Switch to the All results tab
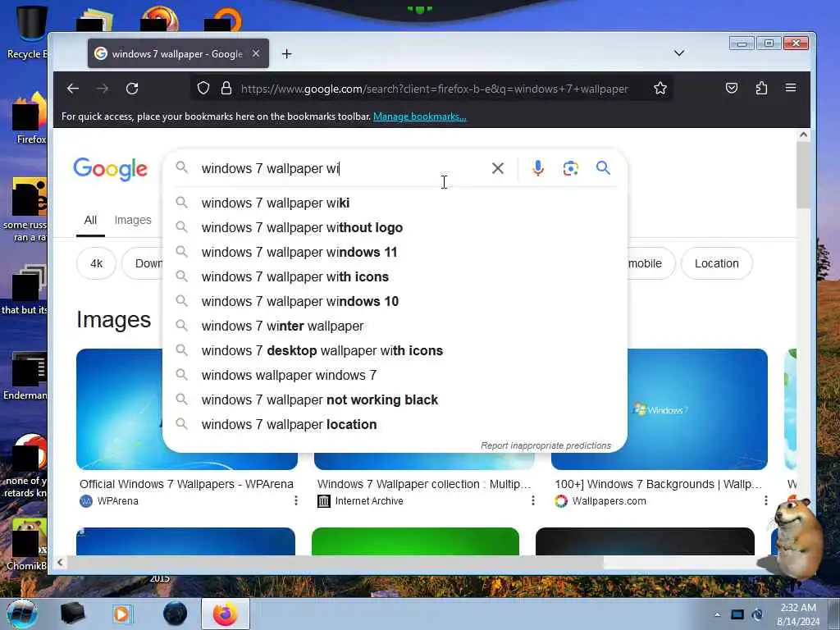The height and width of the screenshot is (630, 840). click(90, 220)
